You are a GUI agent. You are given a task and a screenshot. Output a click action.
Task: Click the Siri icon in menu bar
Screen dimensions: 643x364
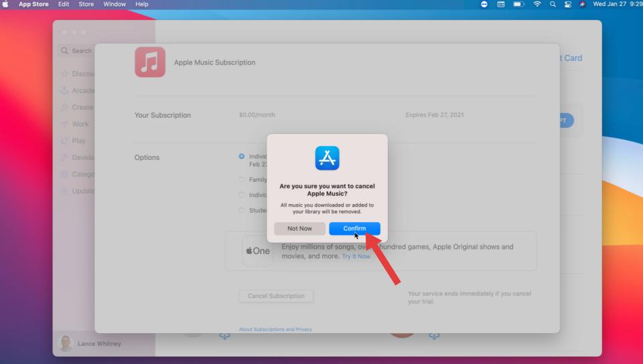coord(582,4)
